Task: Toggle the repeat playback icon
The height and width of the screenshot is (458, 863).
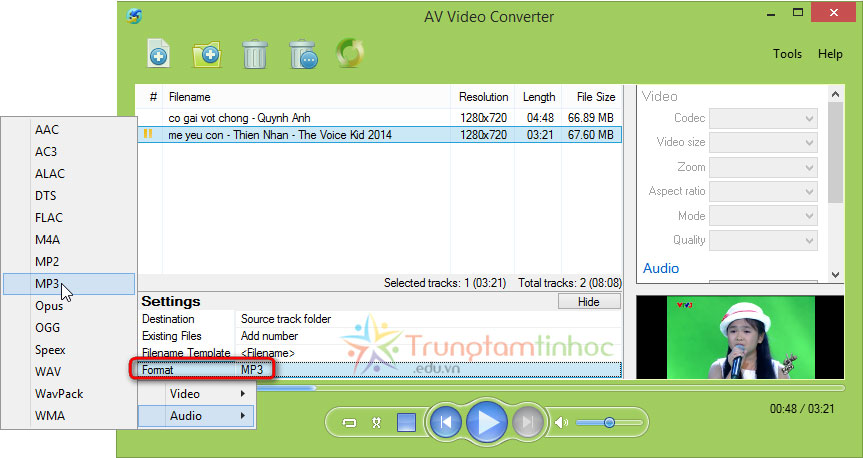Action: (x=349, y=423)
